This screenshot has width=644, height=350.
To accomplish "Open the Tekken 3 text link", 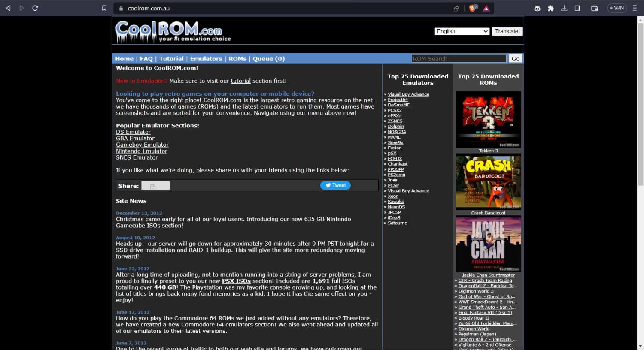I will coord(488,151).
